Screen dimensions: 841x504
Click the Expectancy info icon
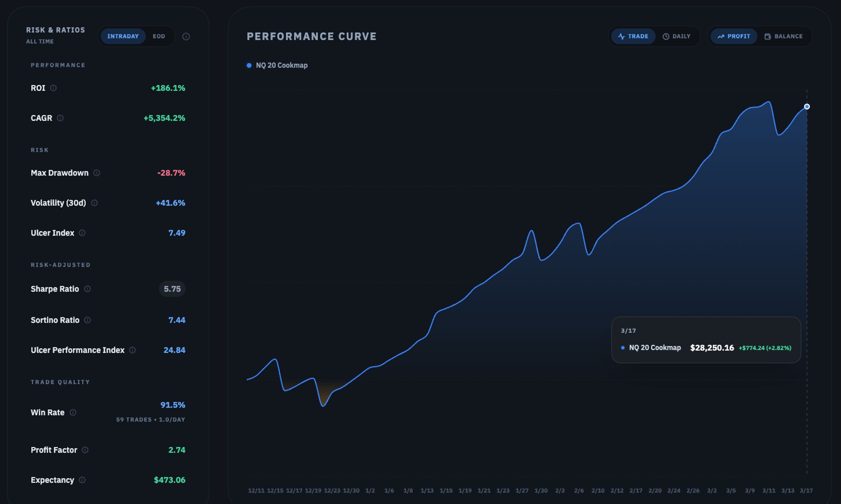82,480
